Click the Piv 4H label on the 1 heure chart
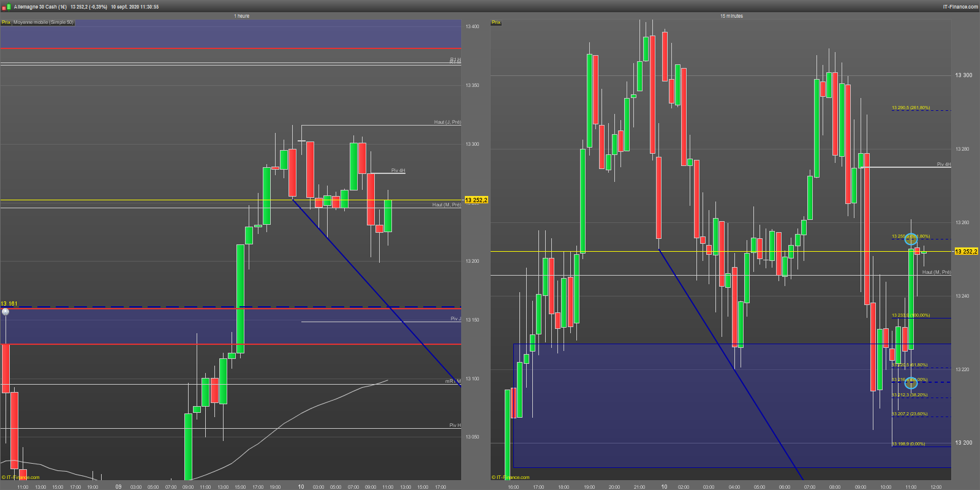 [x=398, y=171]
